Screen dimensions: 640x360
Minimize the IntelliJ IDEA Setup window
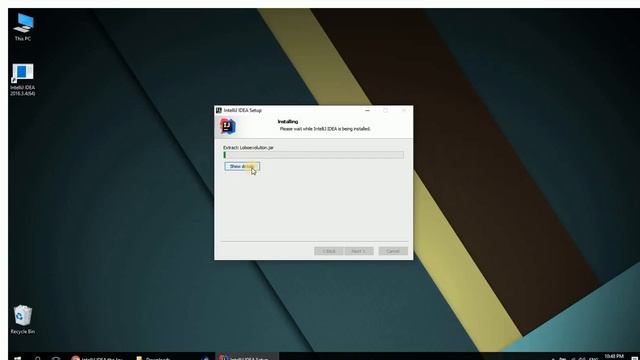click(367, 110)
